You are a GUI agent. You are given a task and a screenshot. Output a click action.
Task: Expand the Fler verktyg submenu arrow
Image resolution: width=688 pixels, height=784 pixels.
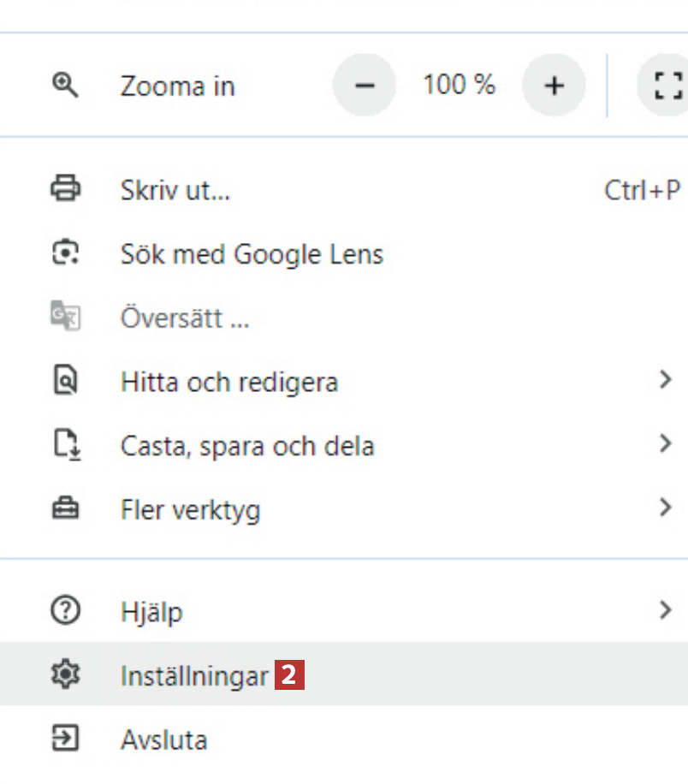[666, 508]
